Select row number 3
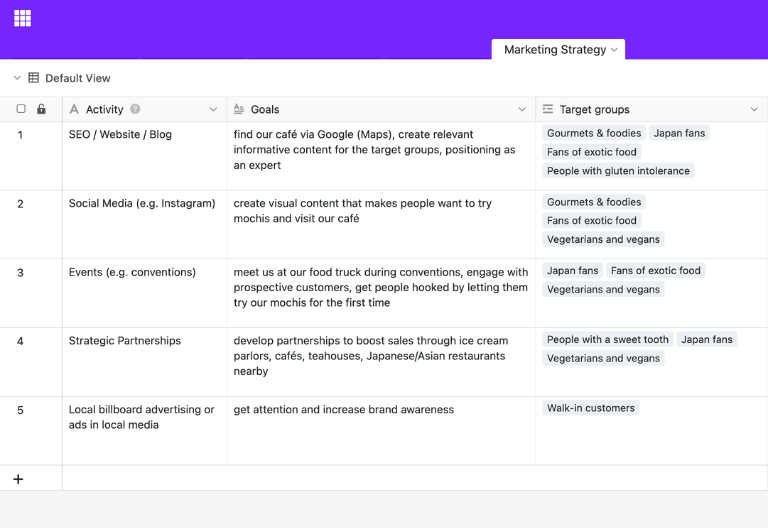This screenshot has height=528, width=768. click(20, 273)
